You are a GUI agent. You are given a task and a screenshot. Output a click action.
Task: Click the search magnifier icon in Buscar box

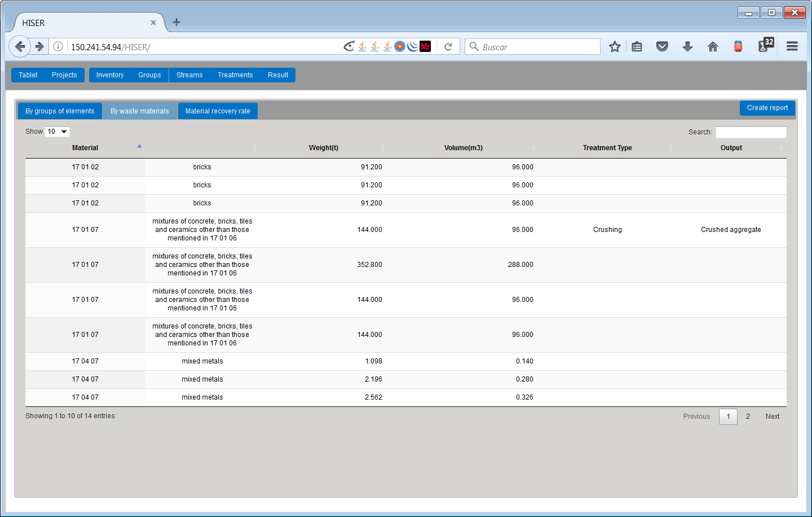474,46
